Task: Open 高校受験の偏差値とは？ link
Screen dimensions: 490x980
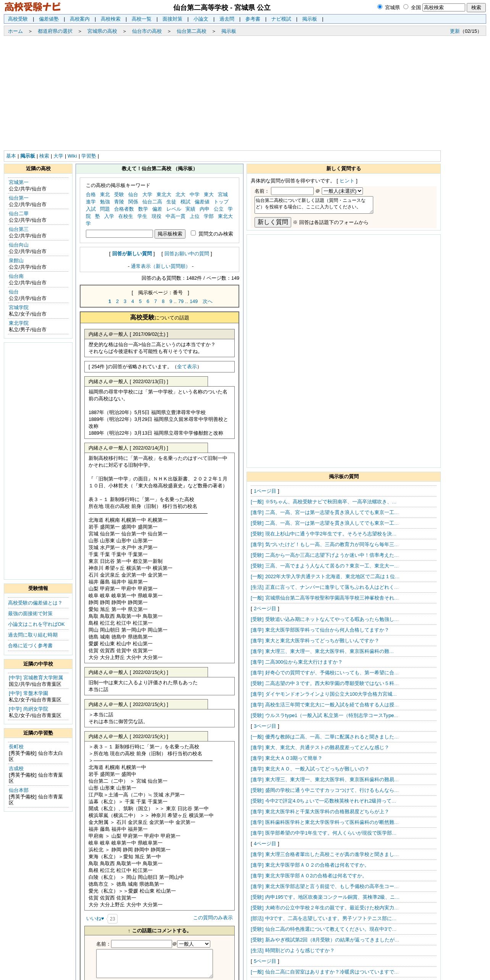Action: pyautogui.click(x=35, y=603)
